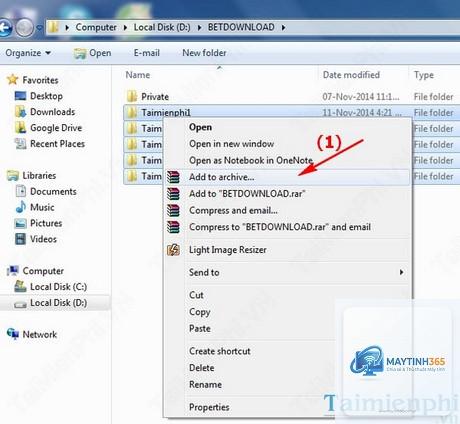Open the Organize dropdown menu
Viewport: 460px width, 424px height.
tap(28, 53)
